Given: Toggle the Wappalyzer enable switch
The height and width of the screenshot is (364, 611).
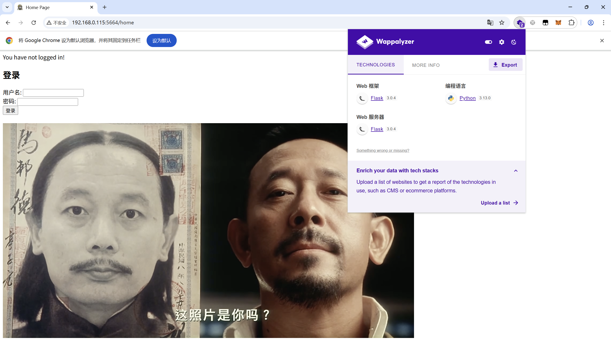Looking at the screenshot, I should point(488,42).
